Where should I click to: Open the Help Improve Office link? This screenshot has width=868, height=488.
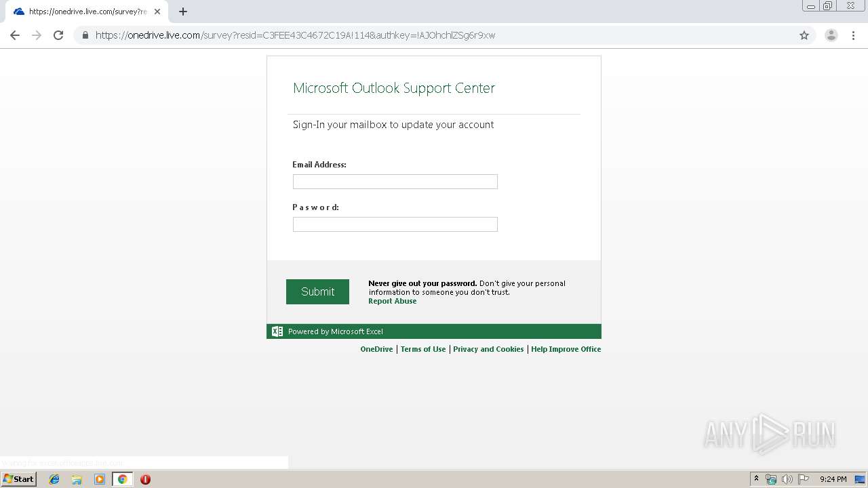click(x=566, y=349)
